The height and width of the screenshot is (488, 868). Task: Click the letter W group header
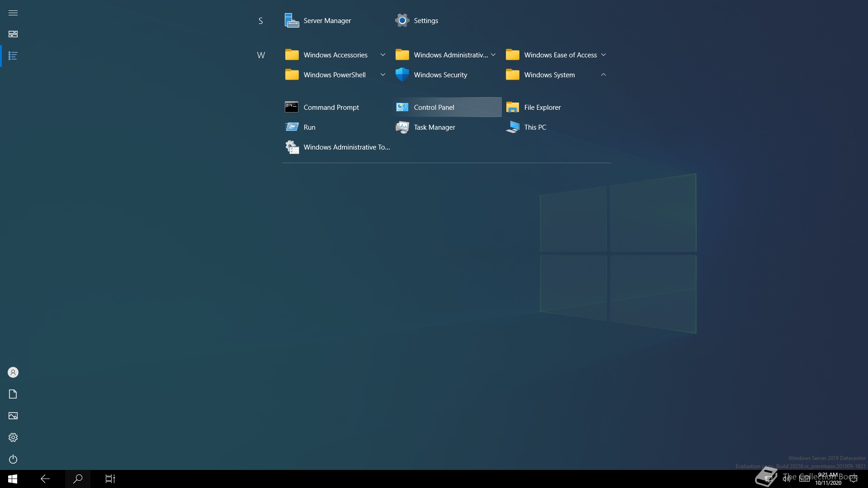tap(261, 55)
